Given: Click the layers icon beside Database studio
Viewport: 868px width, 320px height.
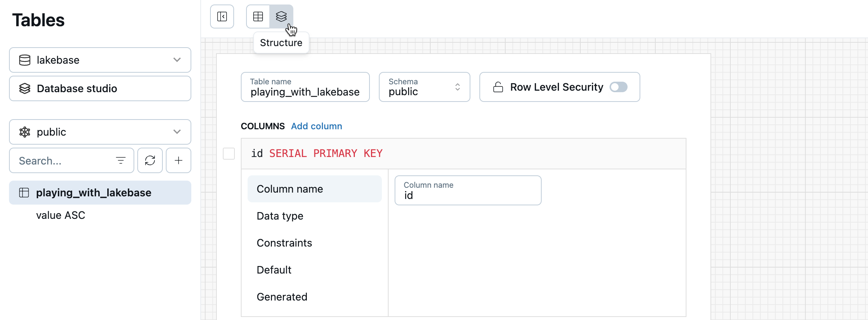Looking at the screenshot, I should click(24, 88).
